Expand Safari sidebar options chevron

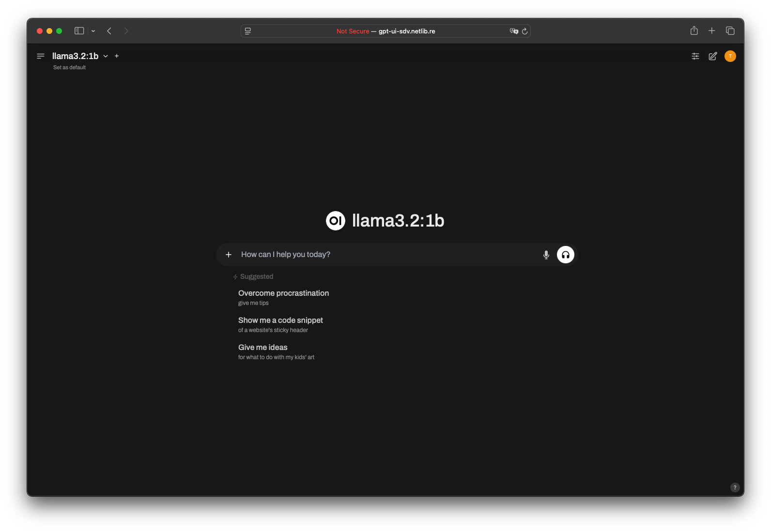93,31
